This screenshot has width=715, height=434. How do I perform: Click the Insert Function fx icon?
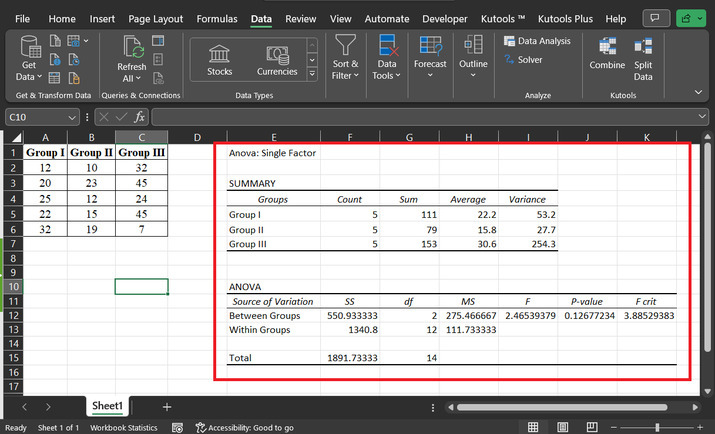(x=140, y=117)
